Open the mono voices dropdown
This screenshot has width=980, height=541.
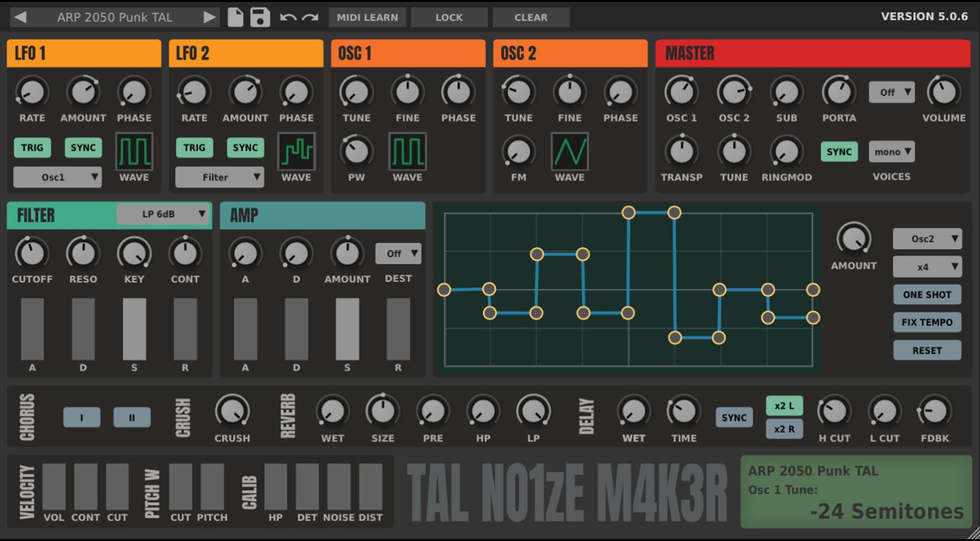pos(891,151)
